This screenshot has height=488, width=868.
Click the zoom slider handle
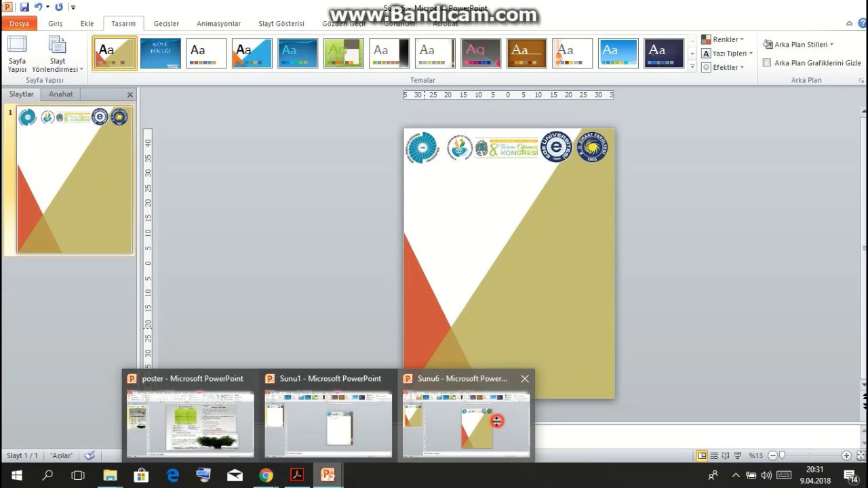point(782,455)
